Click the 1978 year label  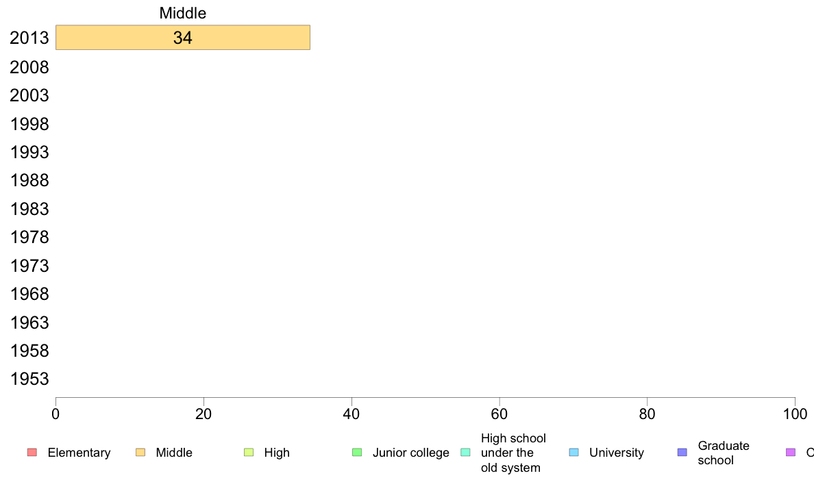[x=29, y=237]
